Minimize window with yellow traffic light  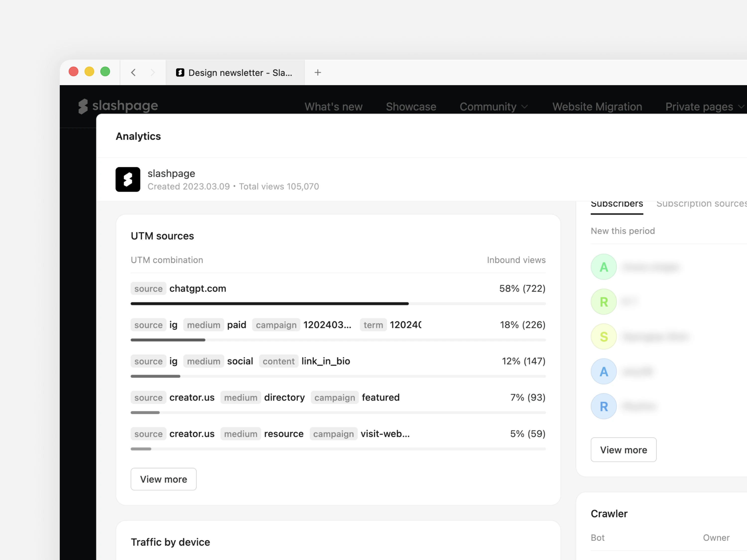click(x=89, y=72)
